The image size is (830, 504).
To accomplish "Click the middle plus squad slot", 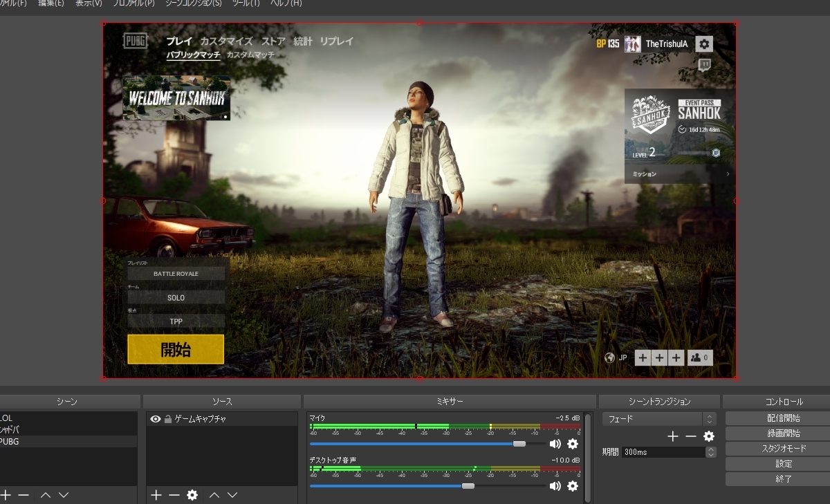I will click(659, 357).
